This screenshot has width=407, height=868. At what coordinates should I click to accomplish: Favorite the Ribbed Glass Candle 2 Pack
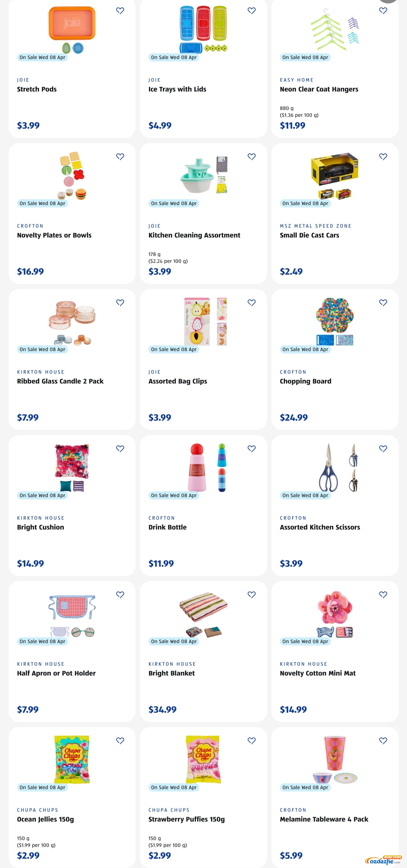[x=120, y=303]
